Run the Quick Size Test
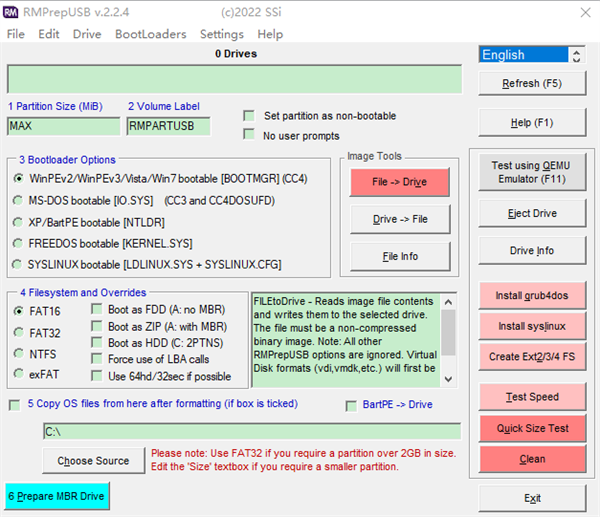600x517 pixels. (532, 428)
